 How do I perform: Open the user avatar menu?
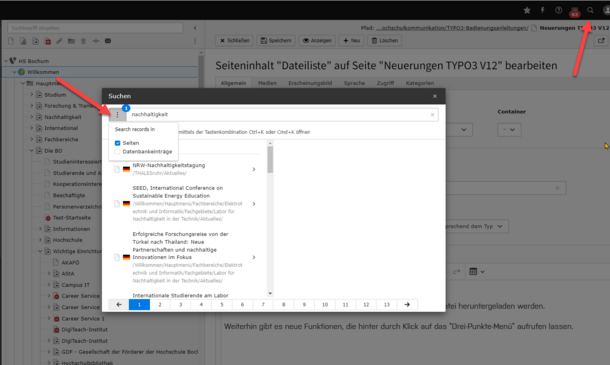(606, 11)
